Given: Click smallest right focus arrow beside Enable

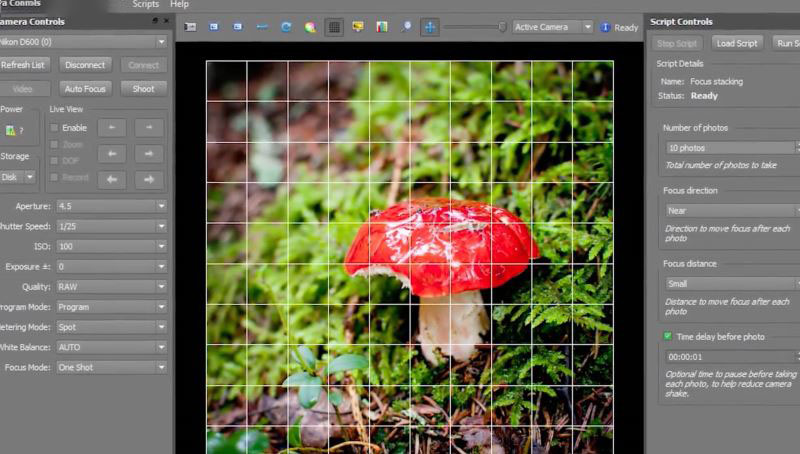Looking at the screenshot, I should click(x=149, y=128).
